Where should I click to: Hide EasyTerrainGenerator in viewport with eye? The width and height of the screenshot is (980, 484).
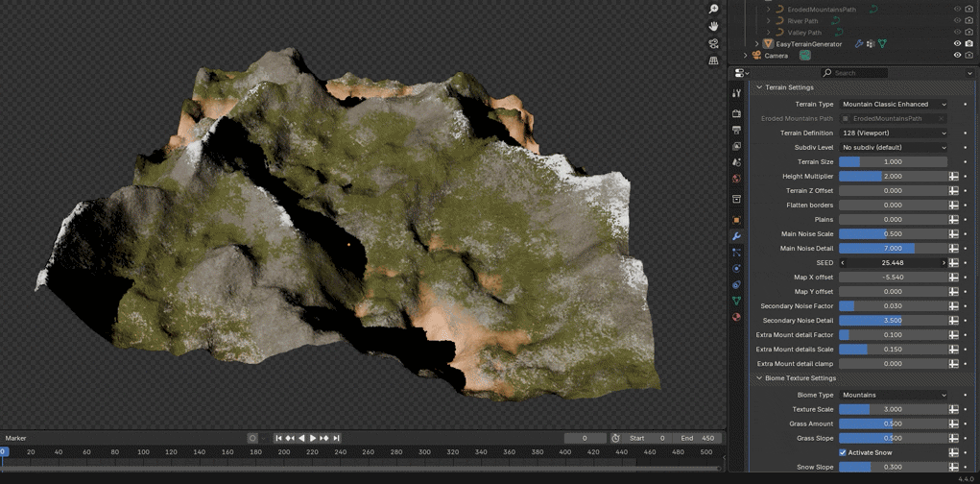point(957,44)
